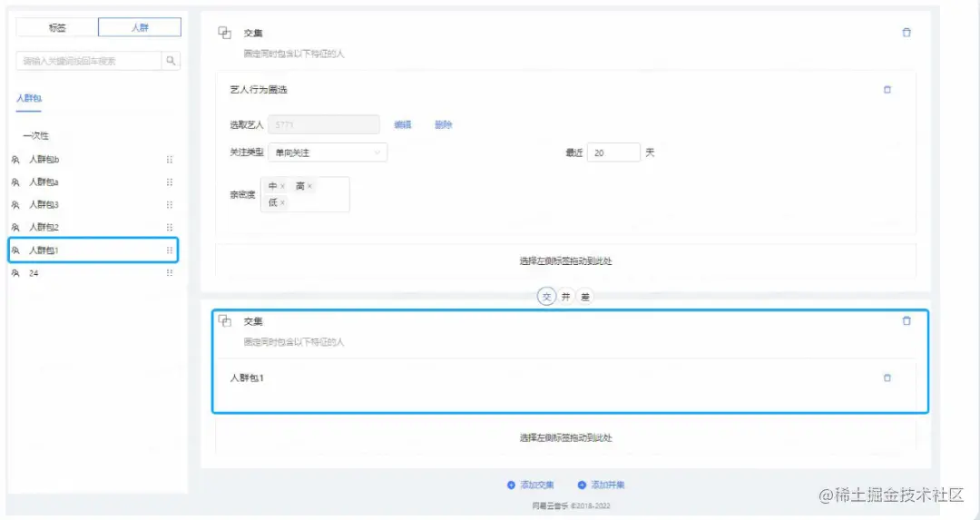Select the 差 set operation button

pyautogui.click(x=585, y=297)
